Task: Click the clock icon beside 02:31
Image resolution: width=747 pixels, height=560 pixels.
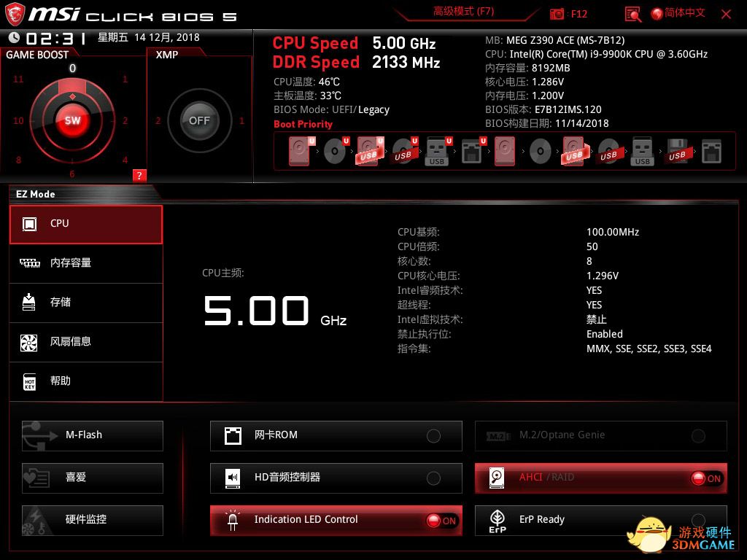Action: click(x=15, y=37)
